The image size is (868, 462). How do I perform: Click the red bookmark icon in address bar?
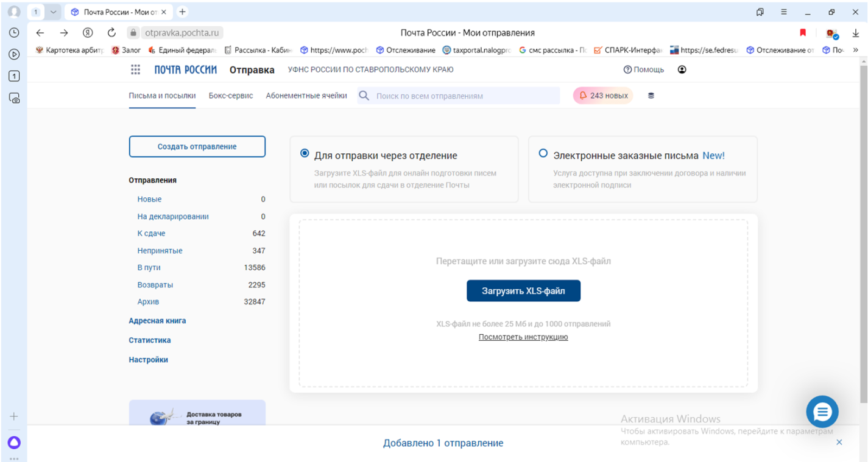(x=802, y=33)
